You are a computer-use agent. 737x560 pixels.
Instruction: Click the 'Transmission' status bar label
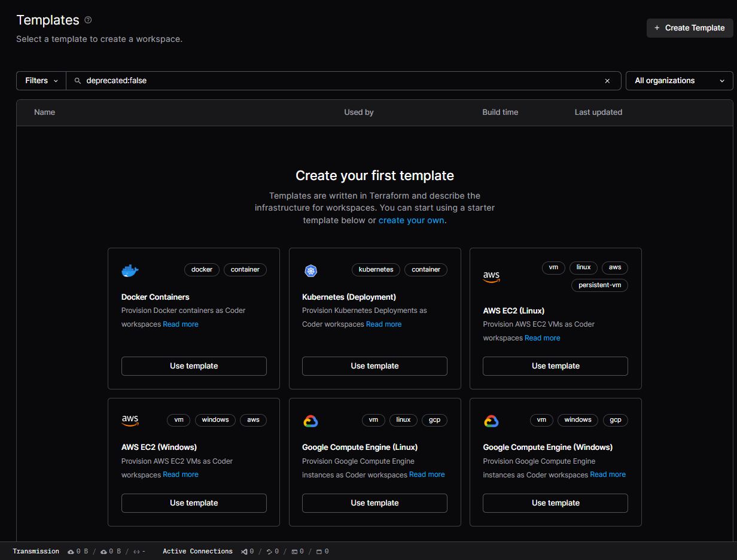pyautogui.click(x=36, y=552)
